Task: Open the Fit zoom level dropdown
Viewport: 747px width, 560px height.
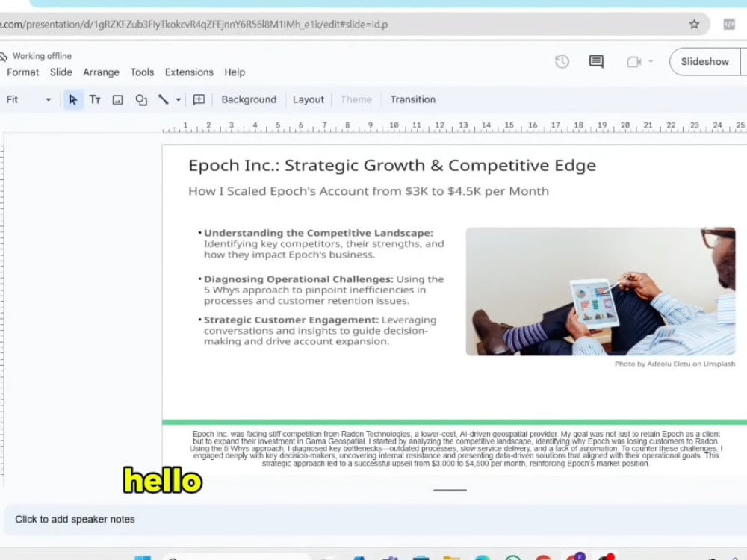Action: pos(28,99)
